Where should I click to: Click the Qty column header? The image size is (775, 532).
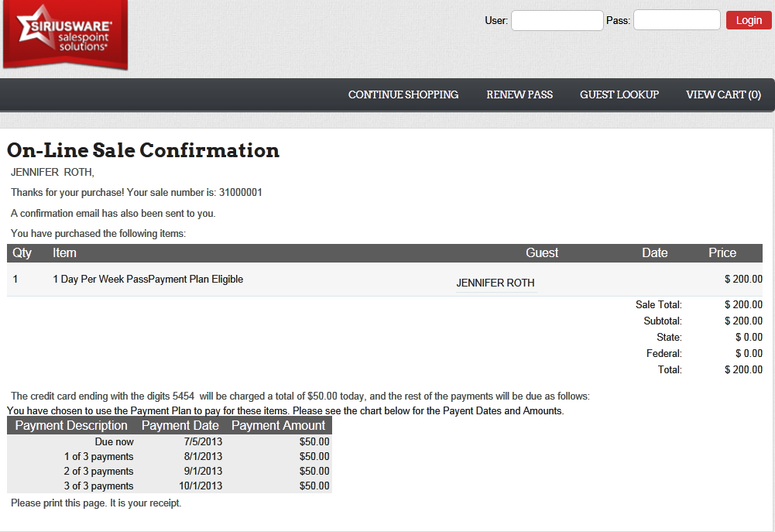(22, 252)
